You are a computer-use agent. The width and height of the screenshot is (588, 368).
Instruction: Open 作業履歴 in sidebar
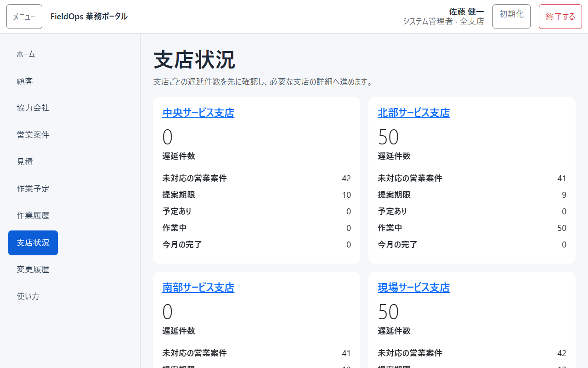(33, 216)
